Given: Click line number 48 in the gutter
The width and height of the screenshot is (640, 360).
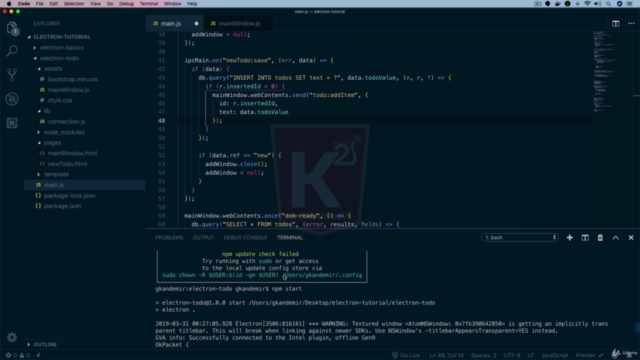Looking at the screenshot, I should tap(162, 121).
